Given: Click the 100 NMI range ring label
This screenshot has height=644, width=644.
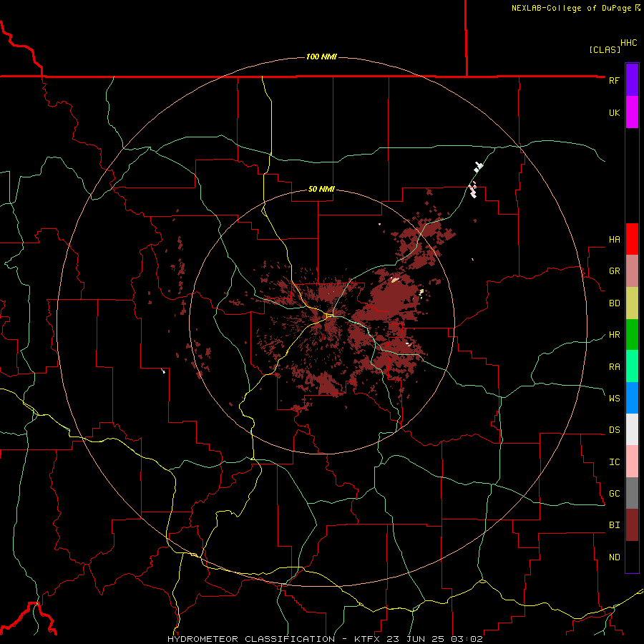Looking at the screenshot, I should click(x=321, y=57).
